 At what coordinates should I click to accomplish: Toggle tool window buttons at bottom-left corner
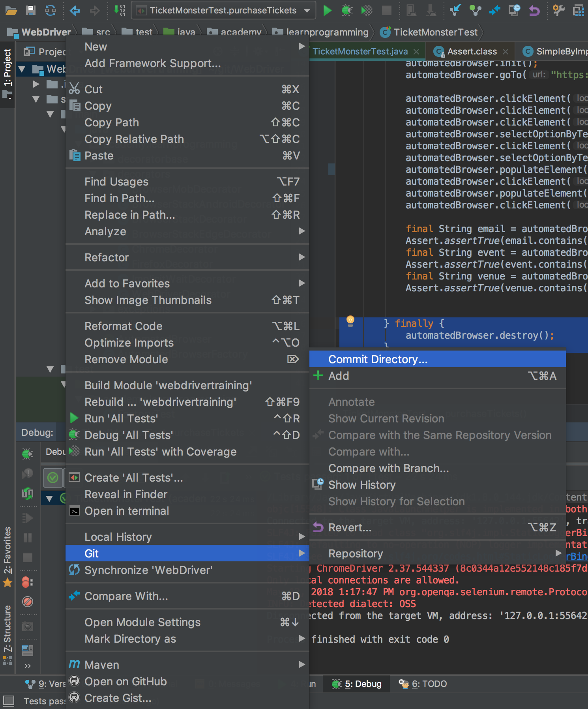point(8,701)
